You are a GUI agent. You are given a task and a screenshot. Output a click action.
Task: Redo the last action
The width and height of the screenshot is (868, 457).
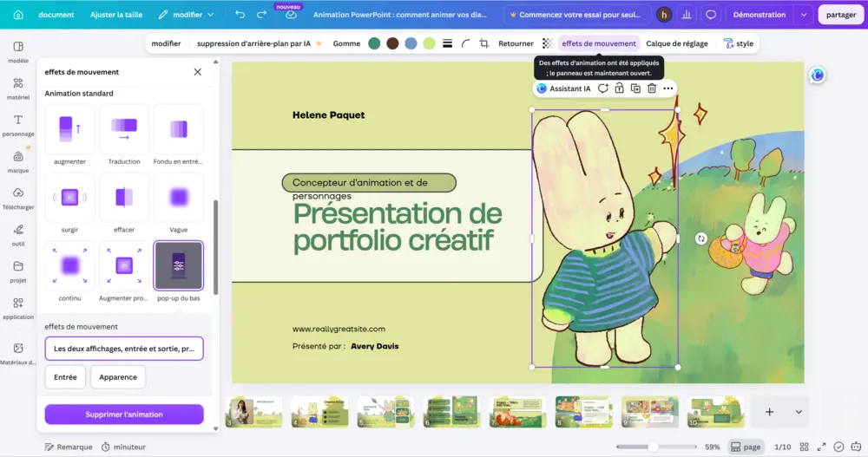pos(262,15)
